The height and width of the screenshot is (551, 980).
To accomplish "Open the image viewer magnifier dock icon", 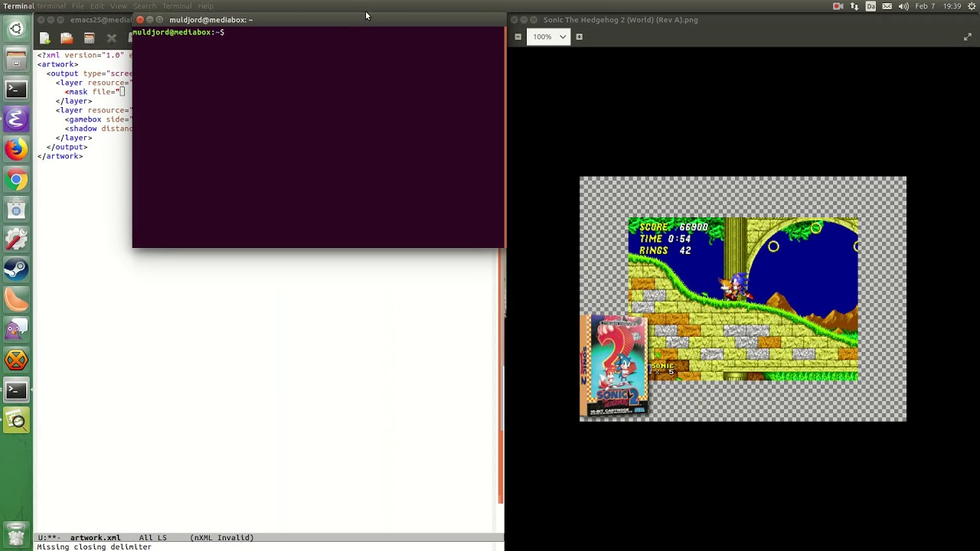I will 16,420.
